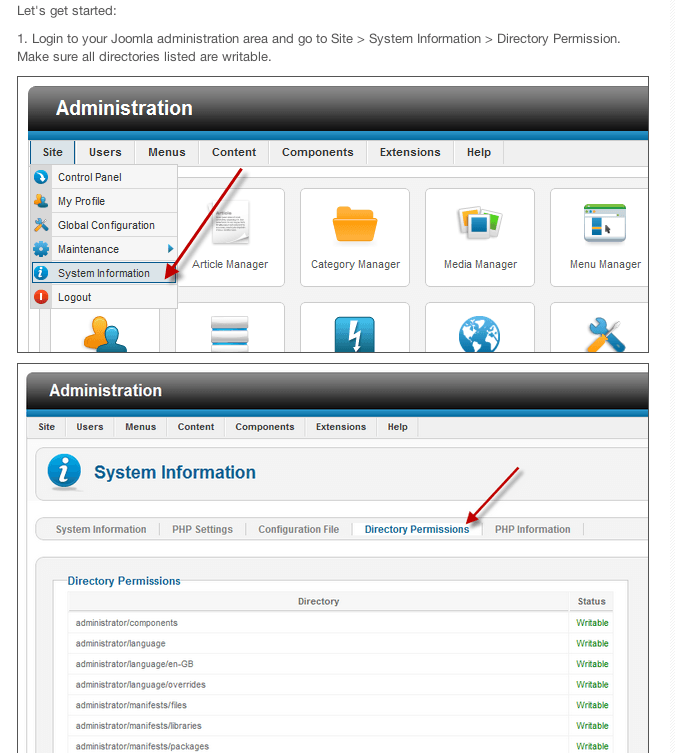Open Components menu in lower administration screenshot
The height and width of the screenshot is (753, 675).
[265, 427]
